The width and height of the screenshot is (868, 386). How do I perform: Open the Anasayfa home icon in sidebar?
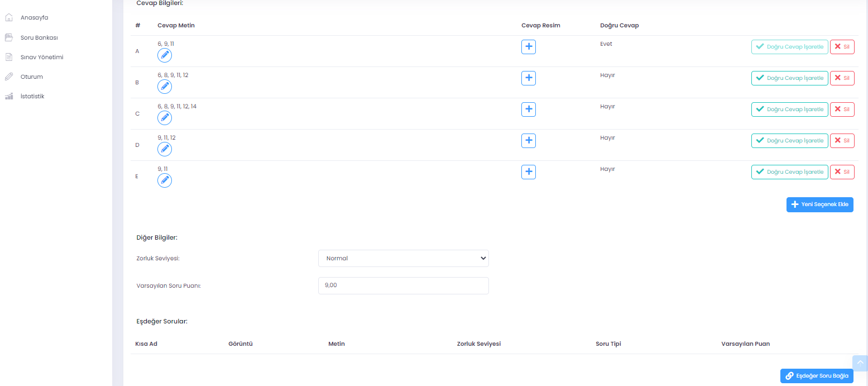(9, 18)
